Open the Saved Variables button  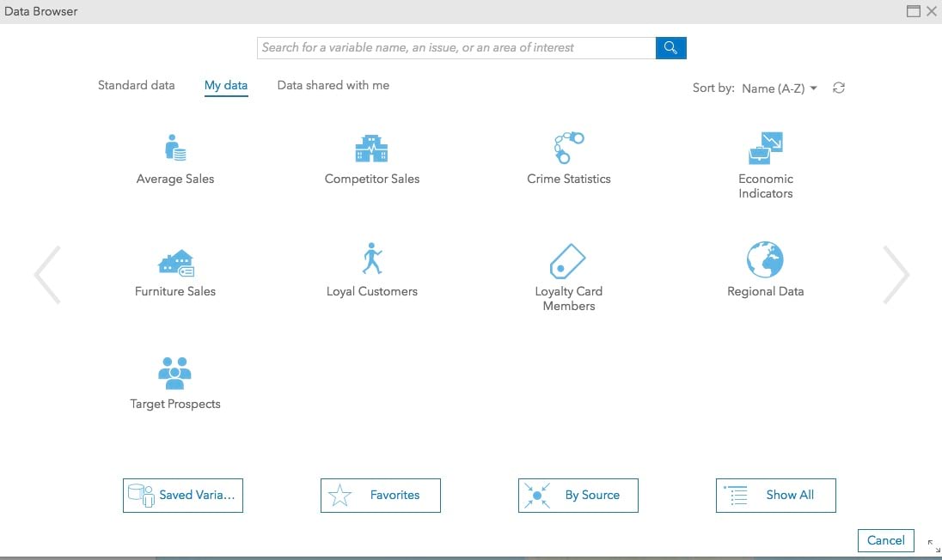(x=183, y=496)
